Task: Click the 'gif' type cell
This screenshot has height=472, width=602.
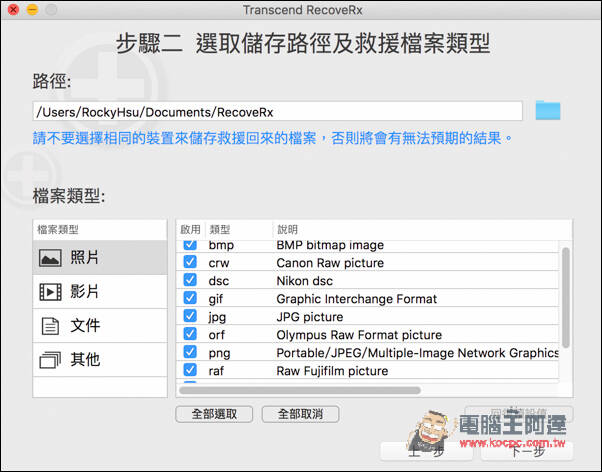Action: click(x=216, y=299)
